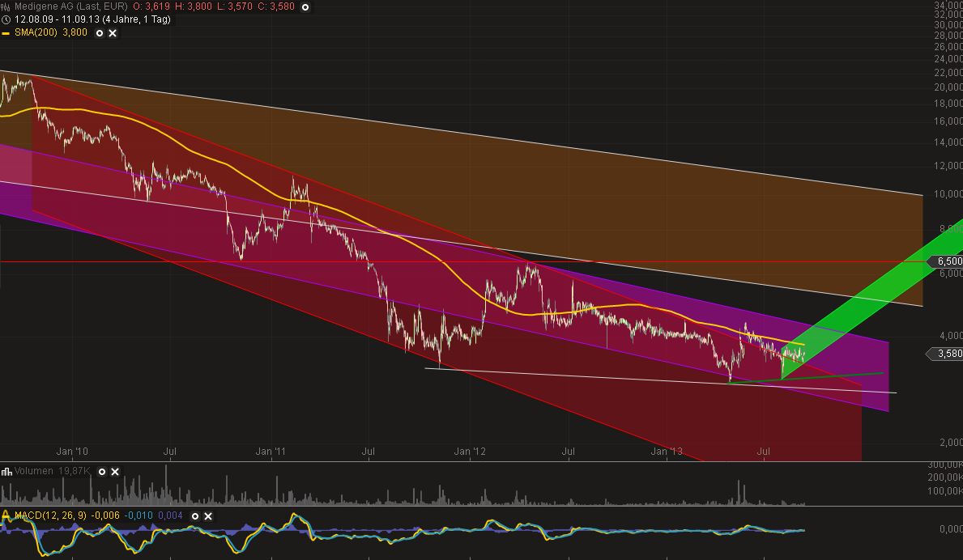Viewport: 963px width, 560px height.
Task: Click the clock icon beside date range
Action: (x=6, y=19)
